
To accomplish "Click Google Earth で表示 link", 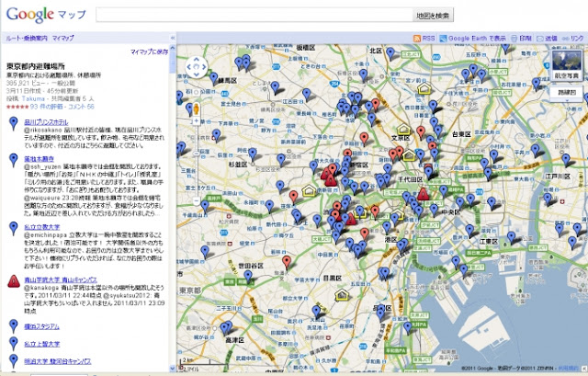I will click(477, 39).
